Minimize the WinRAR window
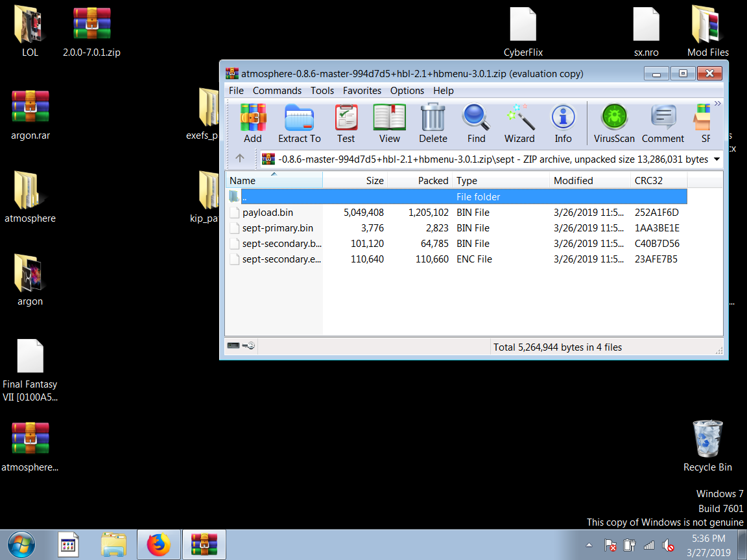This screenshot has height=560, width=747. 656,74
